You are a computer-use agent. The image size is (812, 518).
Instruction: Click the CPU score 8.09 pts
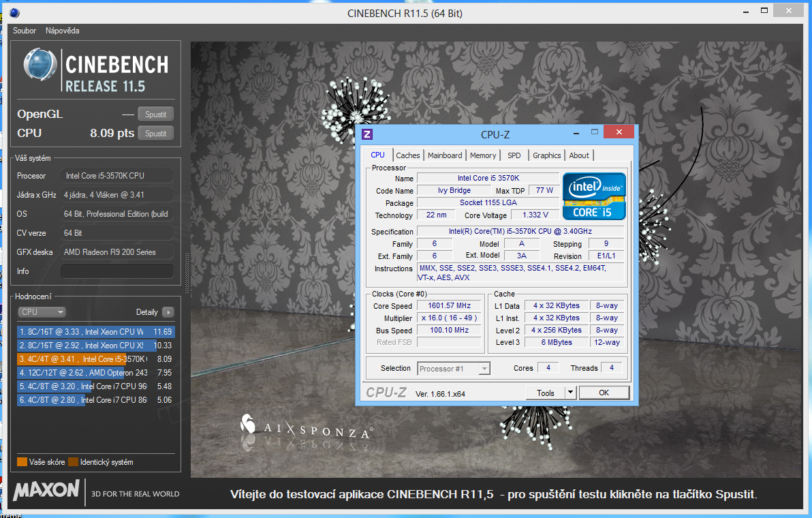112,133
